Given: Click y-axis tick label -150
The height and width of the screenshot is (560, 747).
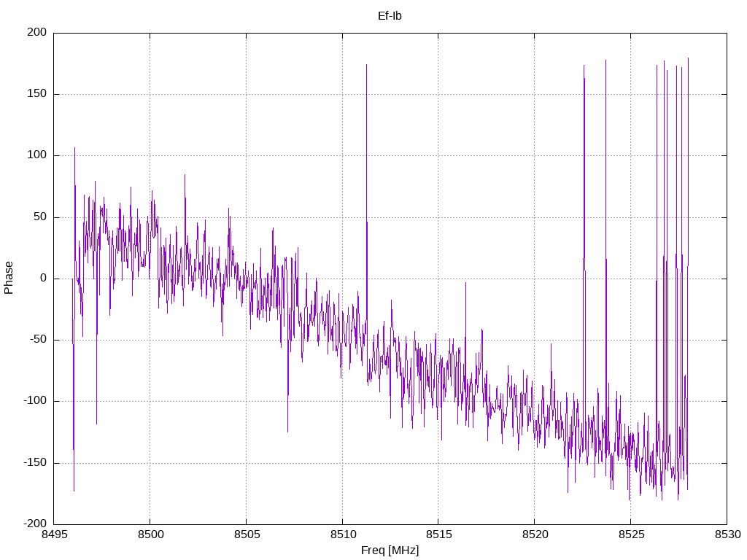Looking at the screenshot, I should pos(35,462).
